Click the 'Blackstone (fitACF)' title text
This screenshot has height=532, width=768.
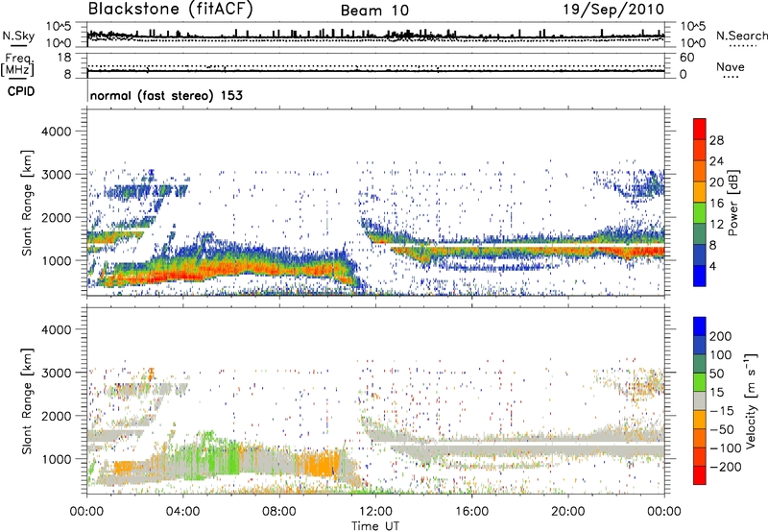point(170,10)
